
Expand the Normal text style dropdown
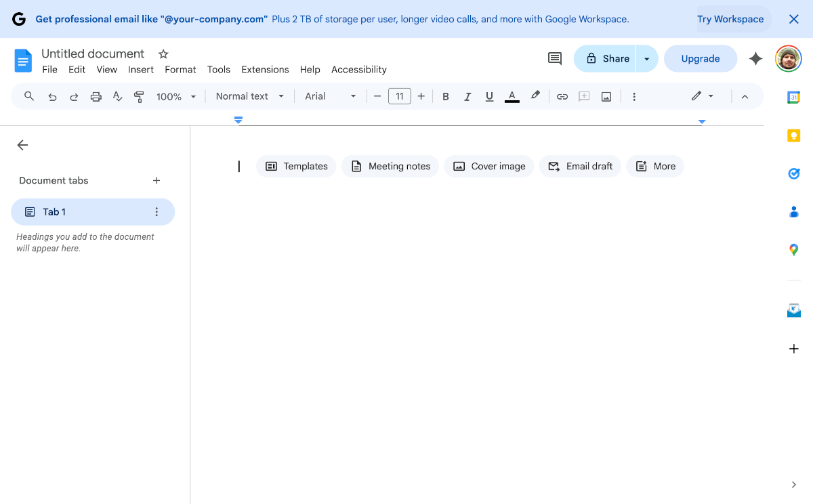click(x=249, y=97)
